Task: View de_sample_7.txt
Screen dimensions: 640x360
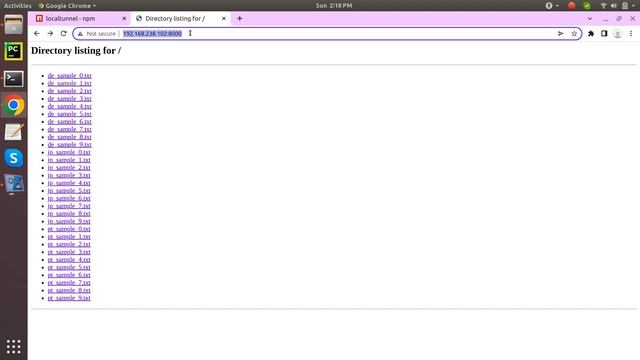Action: [69, 129]
